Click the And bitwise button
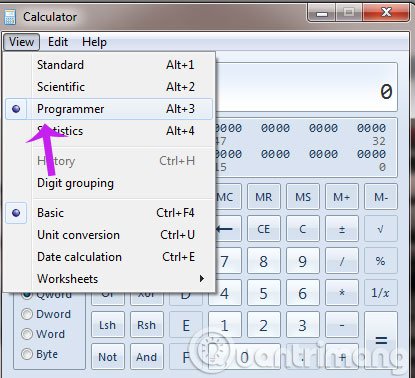This screenshot has height=378, width=415. [147, 357]
